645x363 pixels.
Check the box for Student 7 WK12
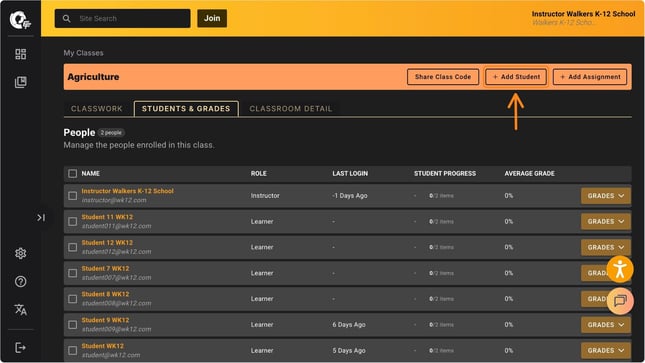click(72, 273)
